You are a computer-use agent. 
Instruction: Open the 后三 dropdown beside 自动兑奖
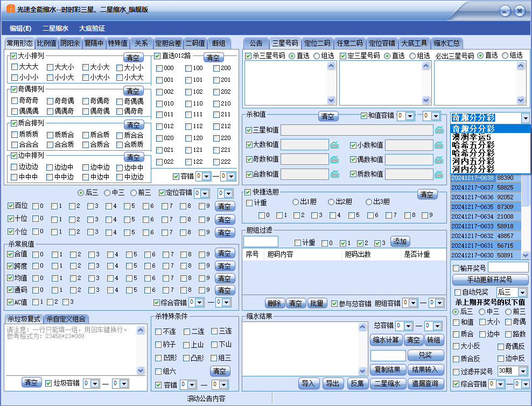pyautogui.click(x=522, y=292)
